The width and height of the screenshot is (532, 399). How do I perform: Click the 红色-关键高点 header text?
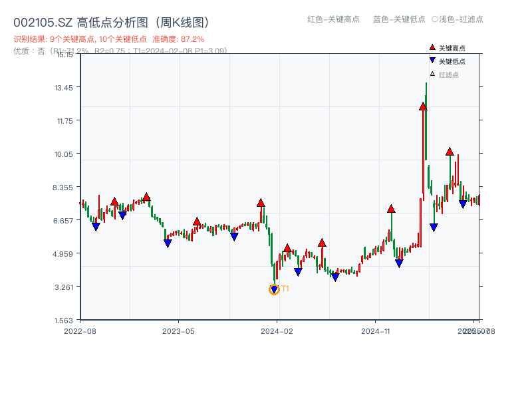(x=333, y=19)
